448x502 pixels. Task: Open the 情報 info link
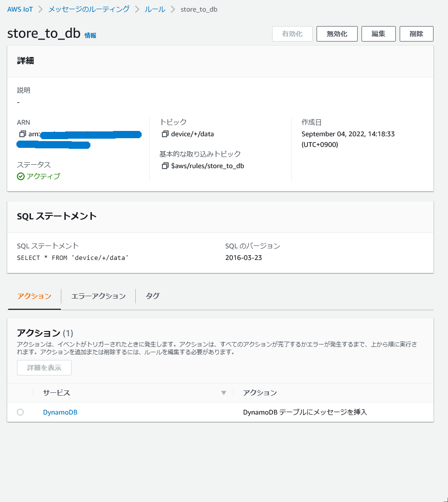pyautogui.click(x=90, y=36)
